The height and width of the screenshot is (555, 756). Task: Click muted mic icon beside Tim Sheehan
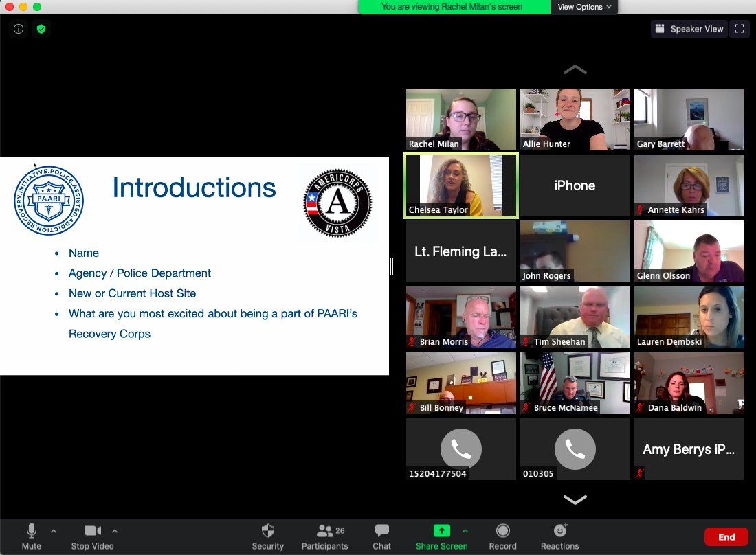(526, 341)
